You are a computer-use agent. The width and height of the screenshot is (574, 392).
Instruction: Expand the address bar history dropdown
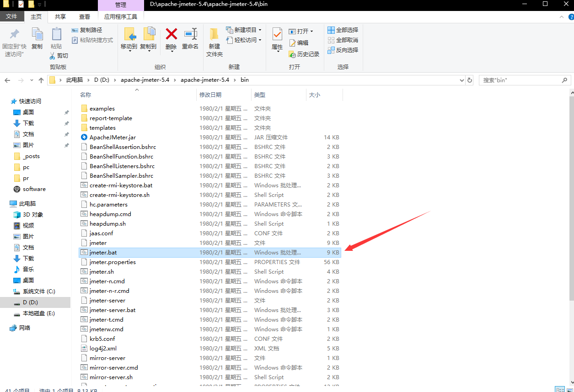[461, 80]
